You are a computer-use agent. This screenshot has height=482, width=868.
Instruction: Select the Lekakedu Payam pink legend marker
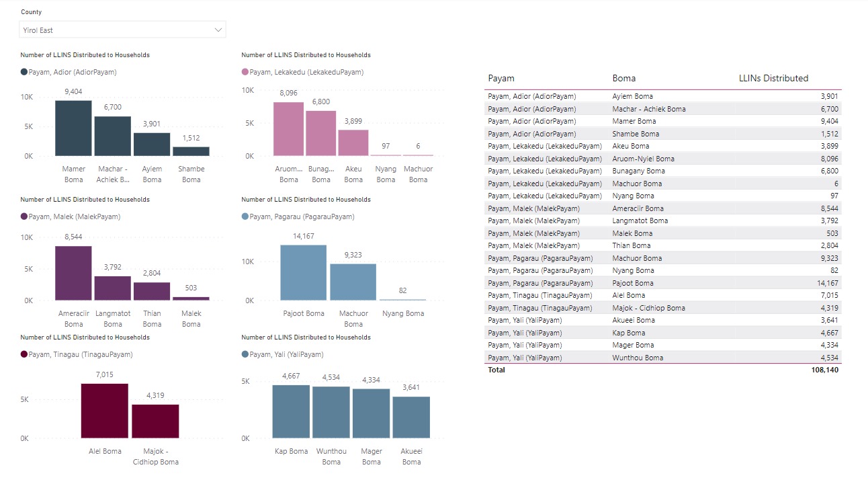(x=245, y=72)
